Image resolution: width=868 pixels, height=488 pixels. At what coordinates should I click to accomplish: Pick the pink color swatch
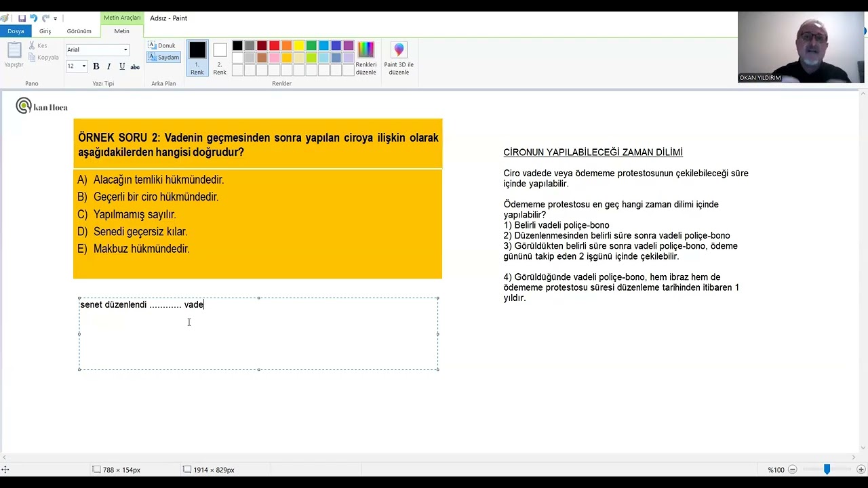274,58
